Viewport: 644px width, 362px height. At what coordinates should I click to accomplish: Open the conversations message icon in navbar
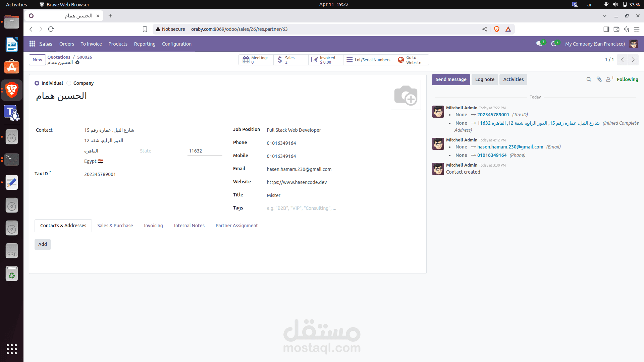539,44
